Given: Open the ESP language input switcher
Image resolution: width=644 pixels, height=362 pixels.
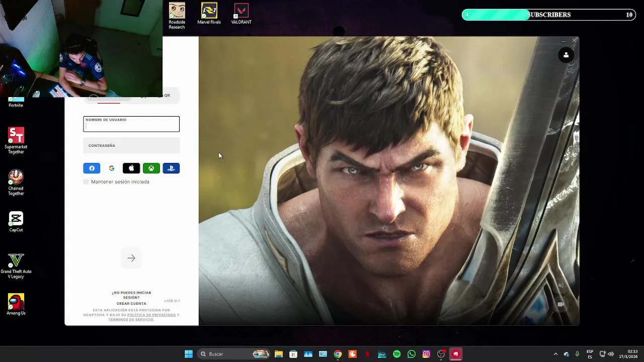Looking at the screenshot, I should 590,354.
